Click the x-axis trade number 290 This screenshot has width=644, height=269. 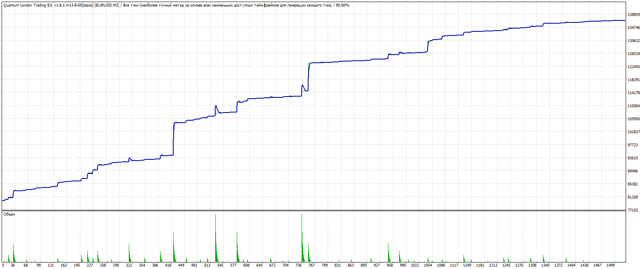point(116,265)
